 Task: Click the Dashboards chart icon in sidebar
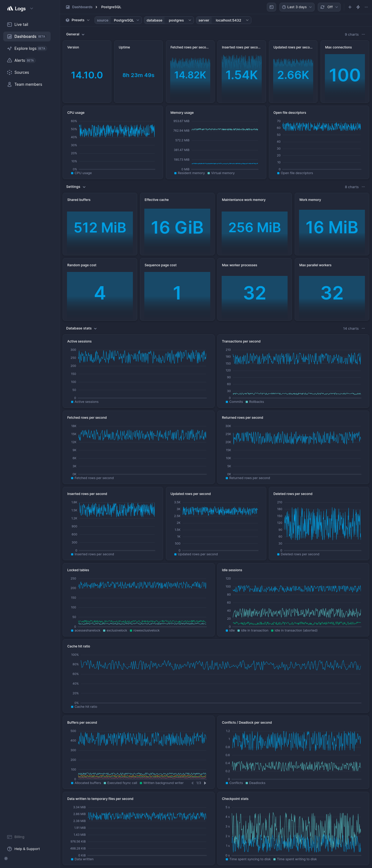click(x=9, y=36)
